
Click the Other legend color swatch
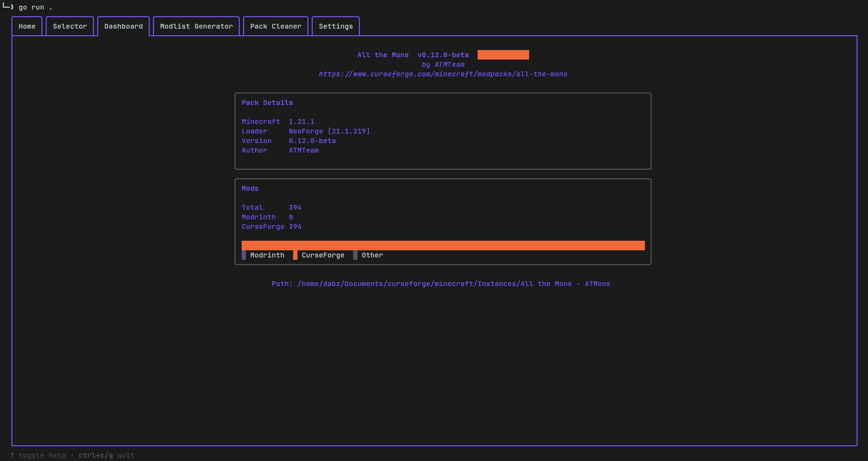click(355, 255)
